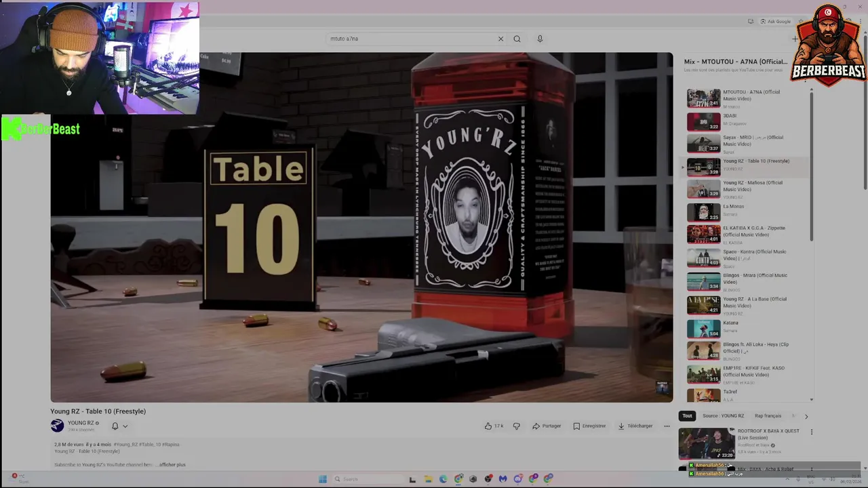Click the magnifier search icon on YouTube
This screenshot has width=868, height=488.
click(517, 39)
